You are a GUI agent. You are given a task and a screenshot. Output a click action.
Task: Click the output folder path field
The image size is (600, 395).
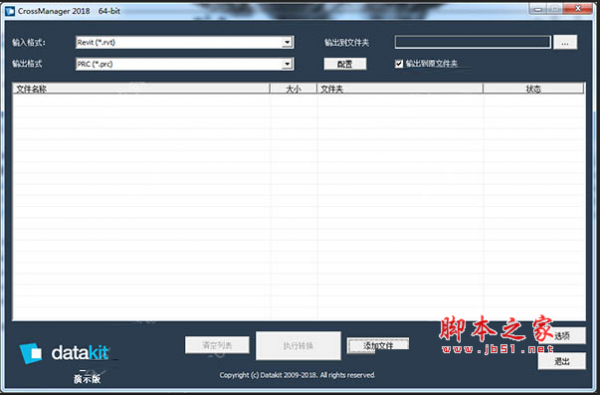pos(473,42)
